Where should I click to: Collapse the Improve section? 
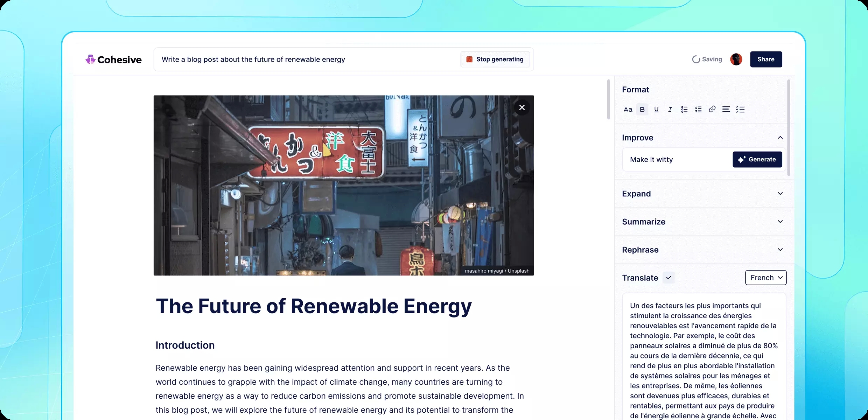click(x=780, y=138)
